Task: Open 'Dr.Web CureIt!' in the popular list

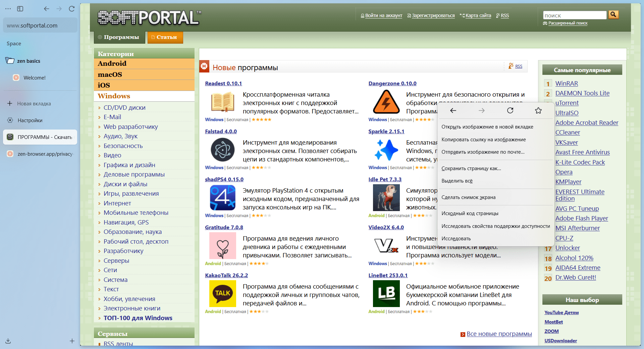Action: (576, 278)
